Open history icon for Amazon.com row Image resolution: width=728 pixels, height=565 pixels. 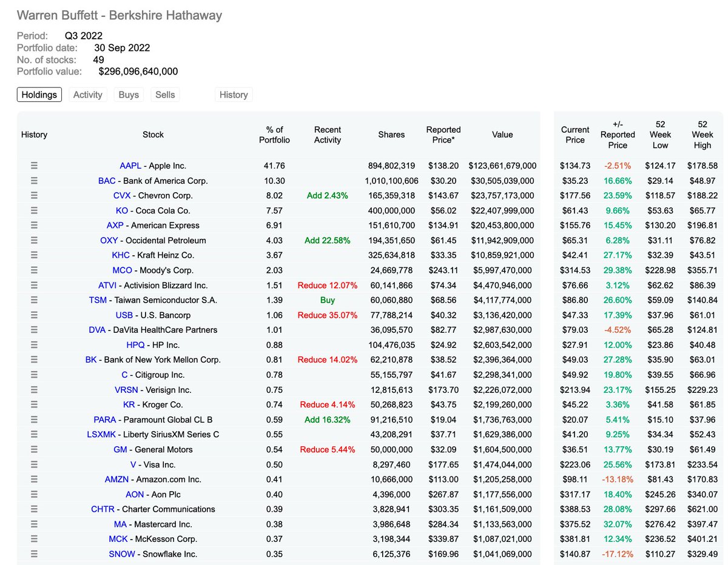tap(34, 479)
